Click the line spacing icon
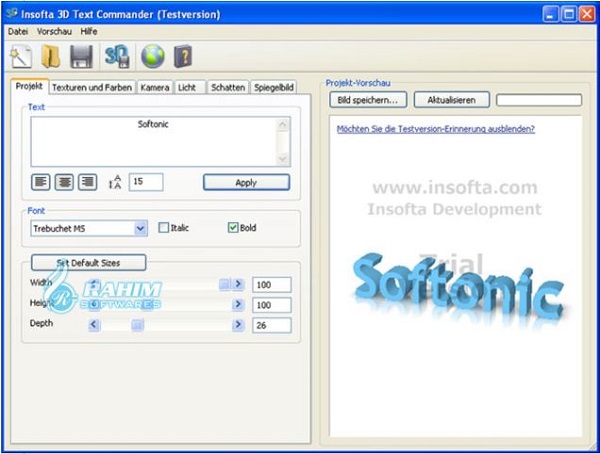The height and width of the screenshot is (454, 600). pyautogui.click(x=115, y=182)
